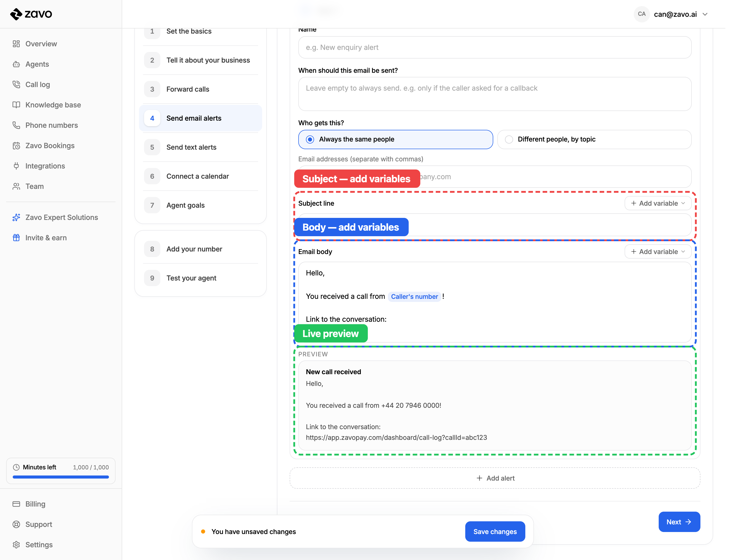Focus the 'When should this email be sent' field

tap(495, 94)
